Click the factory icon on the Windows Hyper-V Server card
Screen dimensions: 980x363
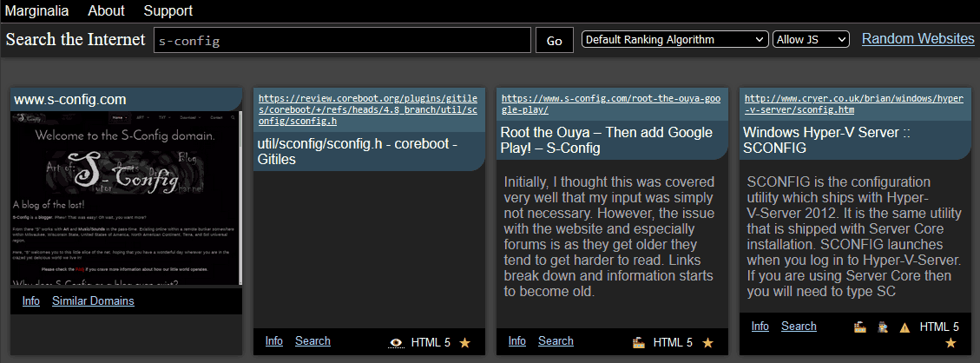(x=860, y=327)
